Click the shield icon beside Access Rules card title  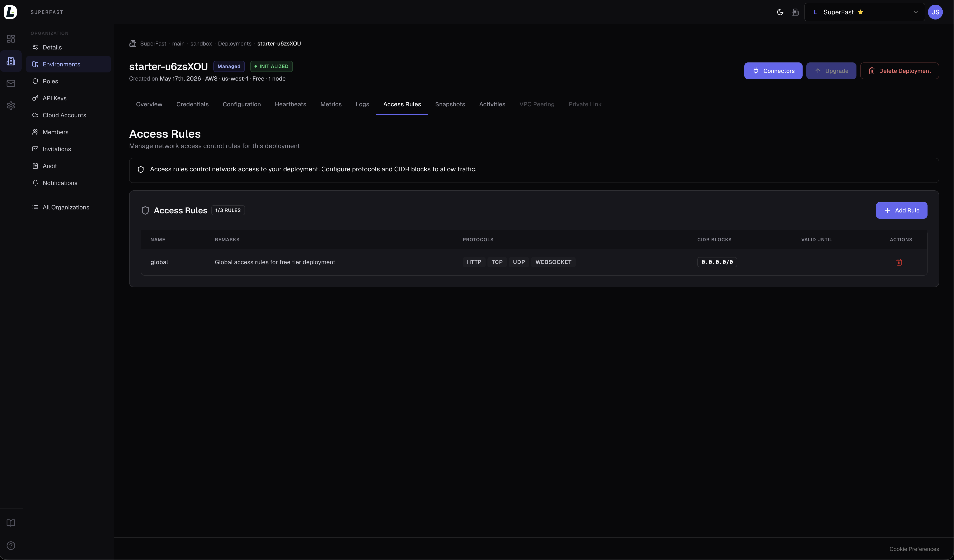pyautogui.click(x=145, y=210)
